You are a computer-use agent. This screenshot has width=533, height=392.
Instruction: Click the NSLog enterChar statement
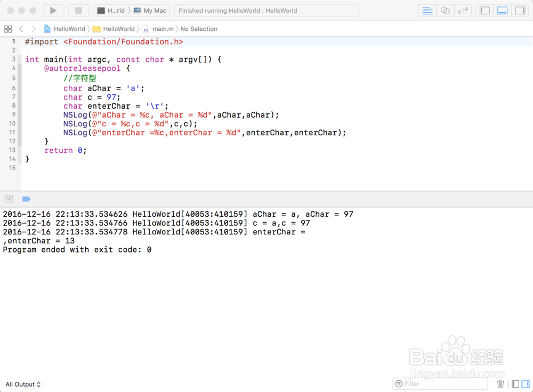click(205, 133)
